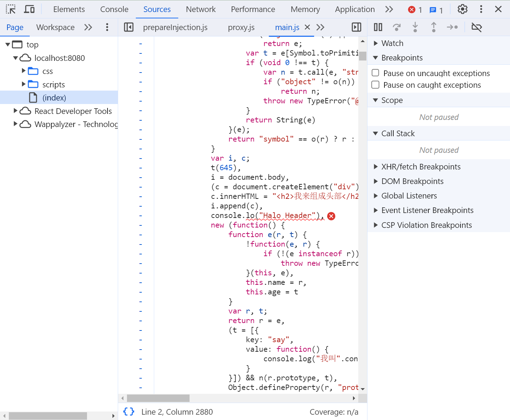Enable Pause on caught exceptions

pos(376,85)
